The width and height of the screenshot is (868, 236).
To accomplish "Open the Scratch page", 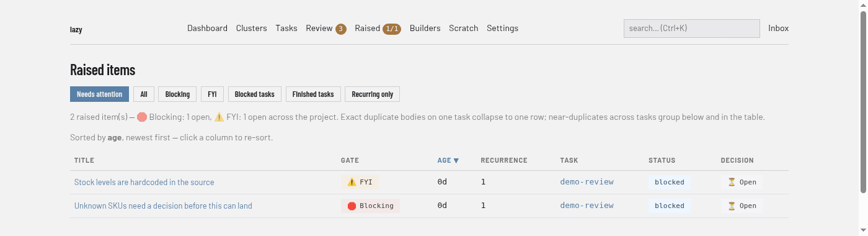I will 464,29.
